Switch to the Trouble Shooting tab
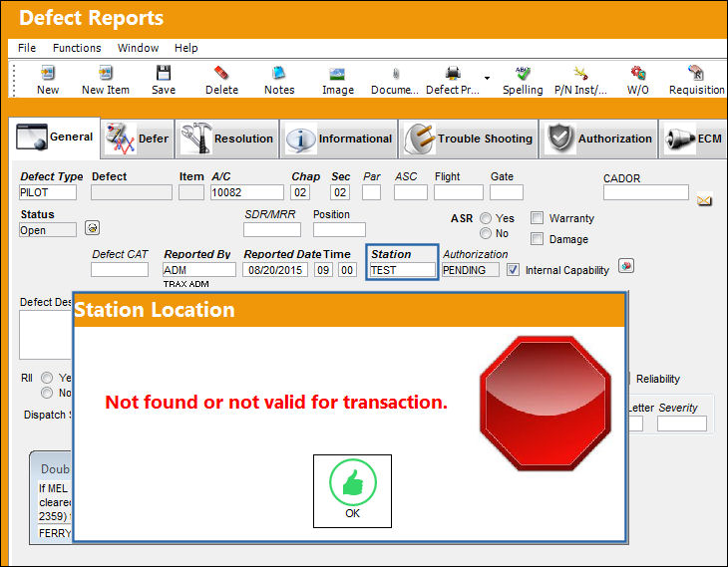728x567 pixels. [x=469, y=139]
